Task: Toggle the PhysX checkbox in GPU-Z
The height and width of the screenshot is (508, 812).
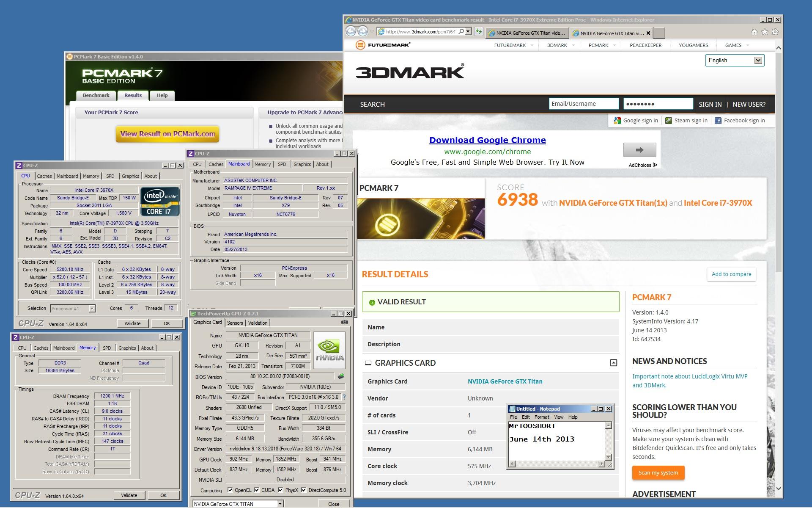Action: (x=280, y=490)
